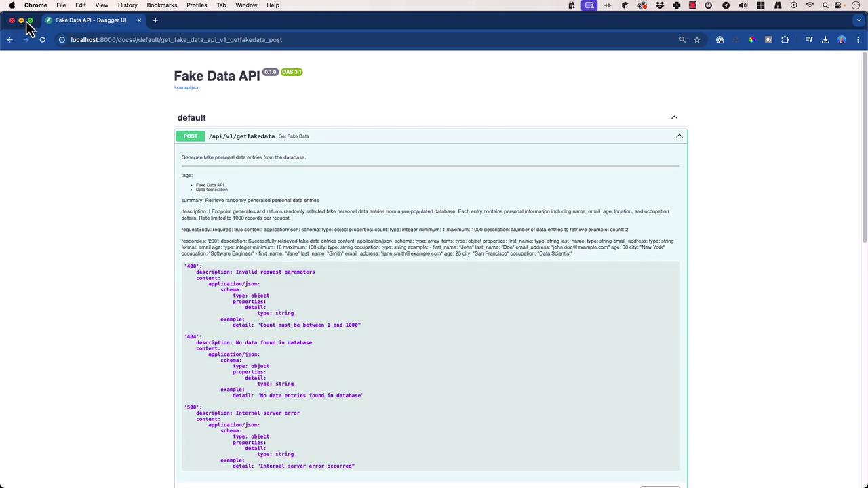Click the OAS 3.1 badge

(292, 72)
